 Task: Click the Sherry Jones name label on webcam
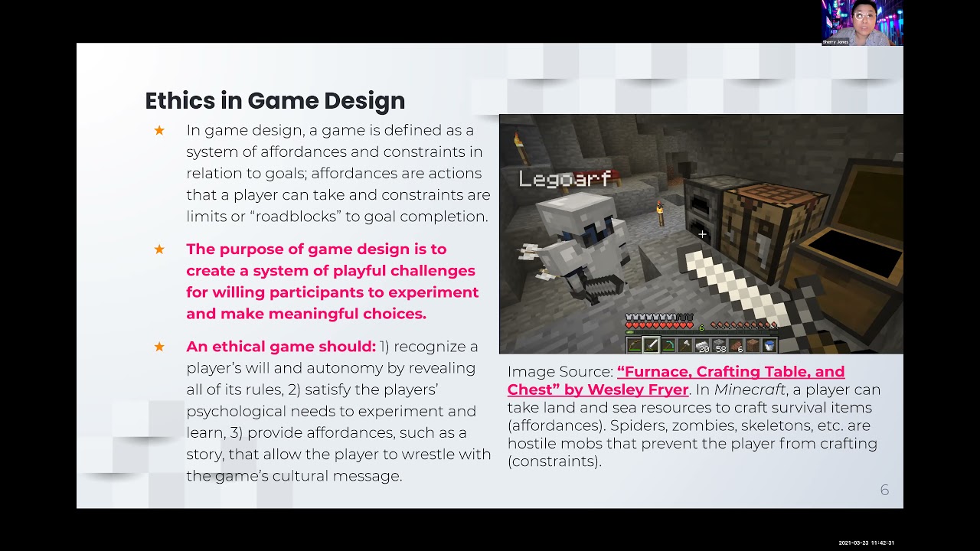tap(836, 42)
